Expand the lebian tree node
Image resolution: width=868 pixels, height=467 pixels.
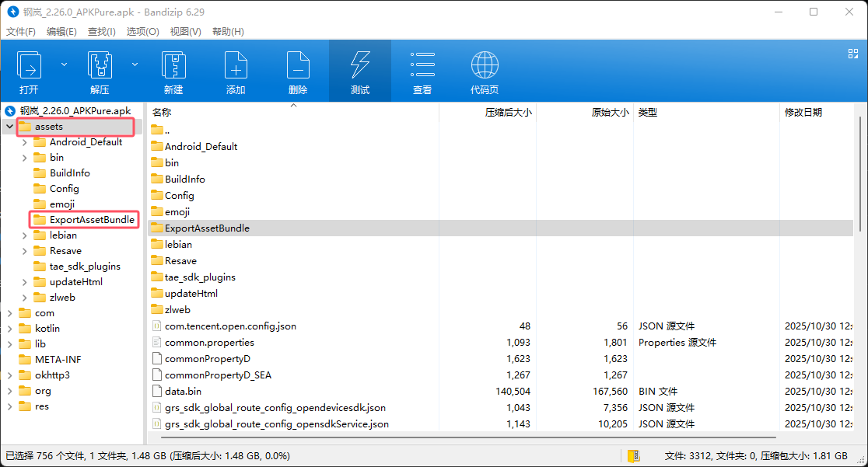[24, 235]
